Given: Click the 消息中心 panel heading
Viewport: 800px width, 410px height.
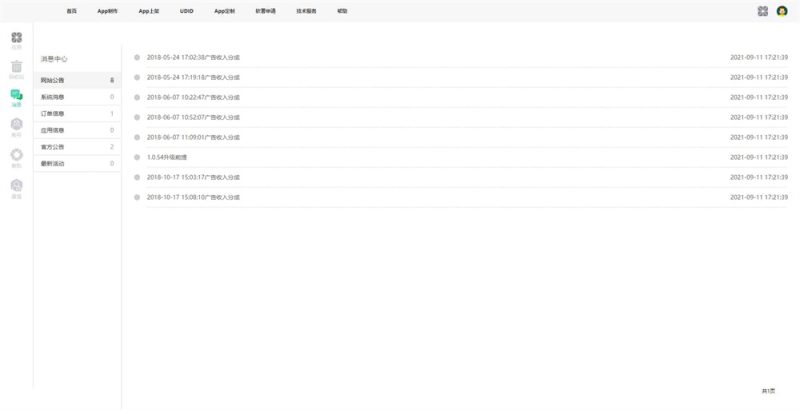Looking at the screenshot, I should [x=54, y=59].
